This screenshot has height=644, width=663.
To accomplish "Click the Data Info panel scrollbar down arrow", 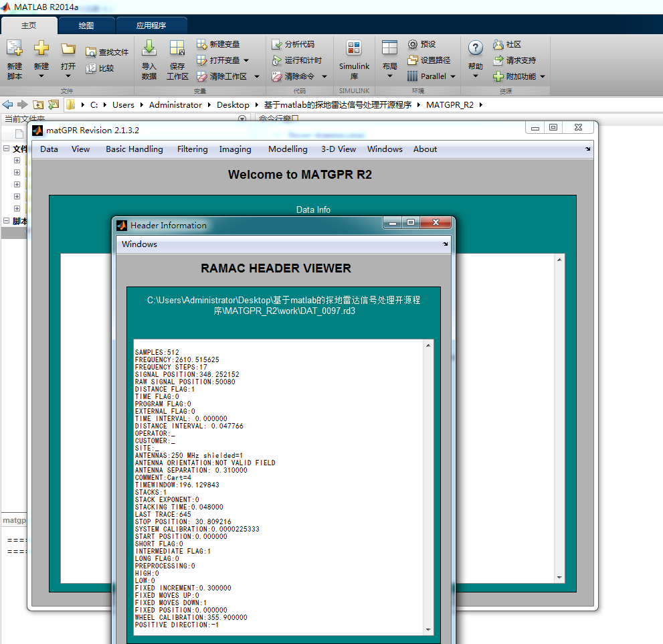I will [559, 578].
